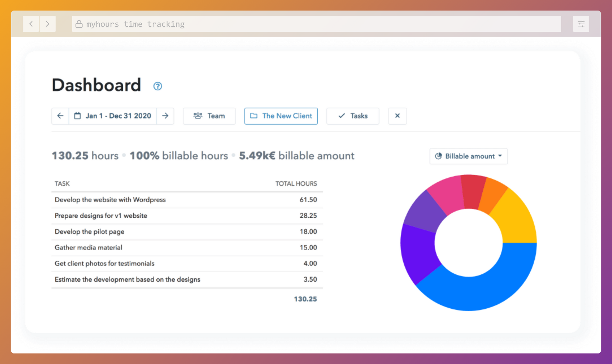Open the browser settings sliders icon
Screen dimensions: 612x364
581,24
